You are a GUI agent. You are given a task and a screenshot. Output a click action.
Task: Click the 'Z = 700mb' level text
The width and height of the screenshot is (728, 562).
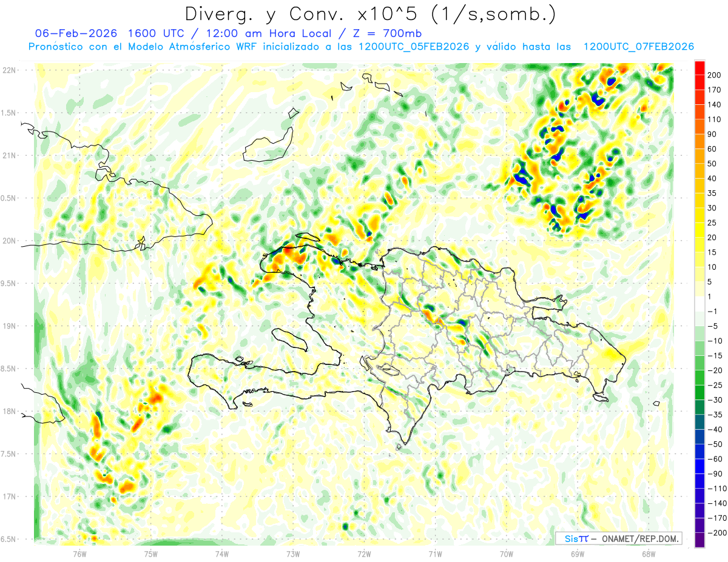(385, 33)
